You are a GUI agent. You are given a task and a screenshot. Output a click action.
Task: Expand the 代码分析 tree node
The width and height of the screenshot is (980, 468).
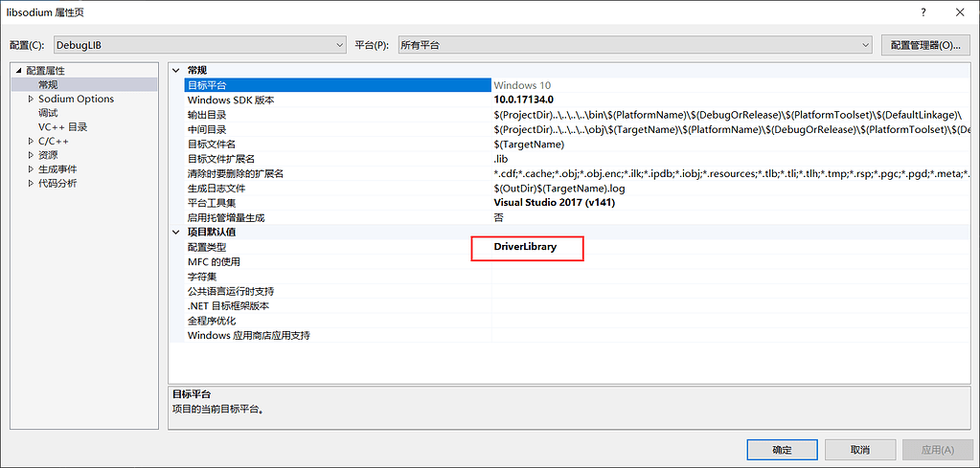pyautogui.click(x=31, y=183)
